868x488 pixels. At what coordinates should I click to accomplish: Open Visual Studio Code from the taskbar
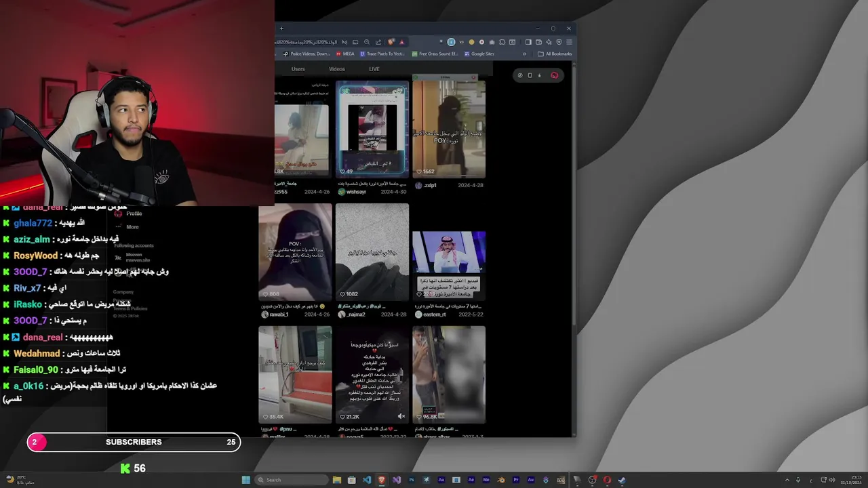point(367,480)
